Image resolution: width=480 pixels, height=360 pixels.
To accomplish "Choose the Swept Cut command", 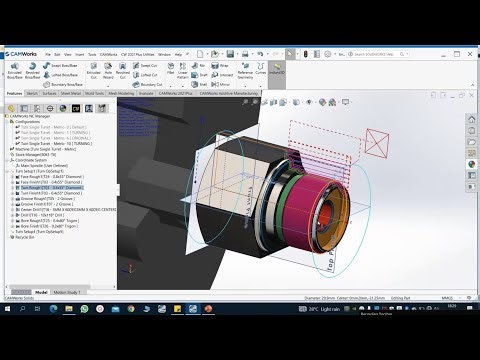I will click(145, 66).
